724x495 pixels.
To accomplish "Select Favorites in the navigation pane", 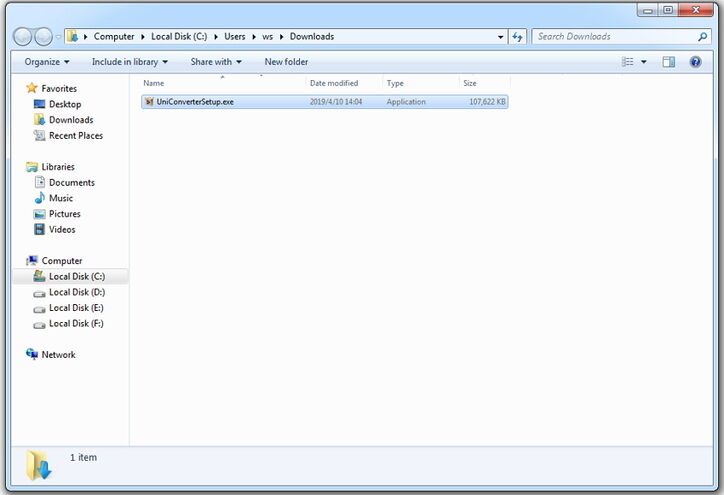I will coord(59,88).
